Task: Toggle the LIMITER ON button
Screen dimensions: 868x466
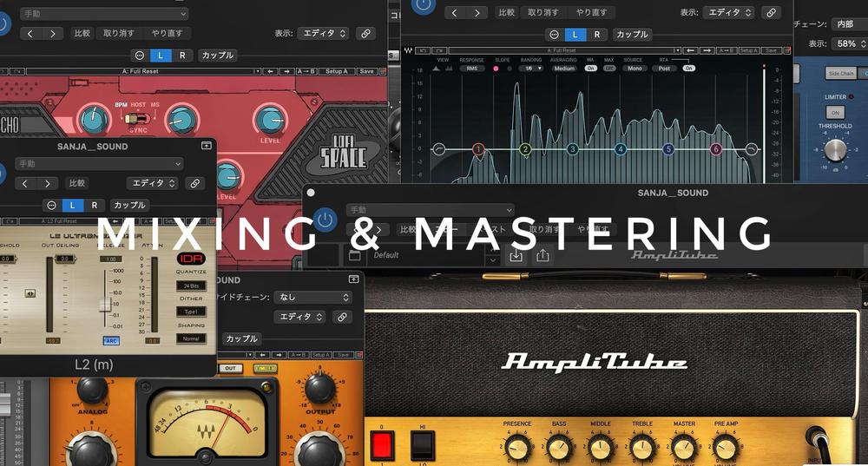Action: [835, 112]
